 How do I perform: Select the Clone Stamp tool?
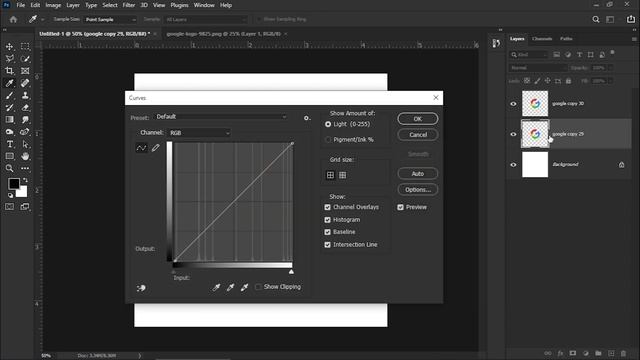coord(25,96)
